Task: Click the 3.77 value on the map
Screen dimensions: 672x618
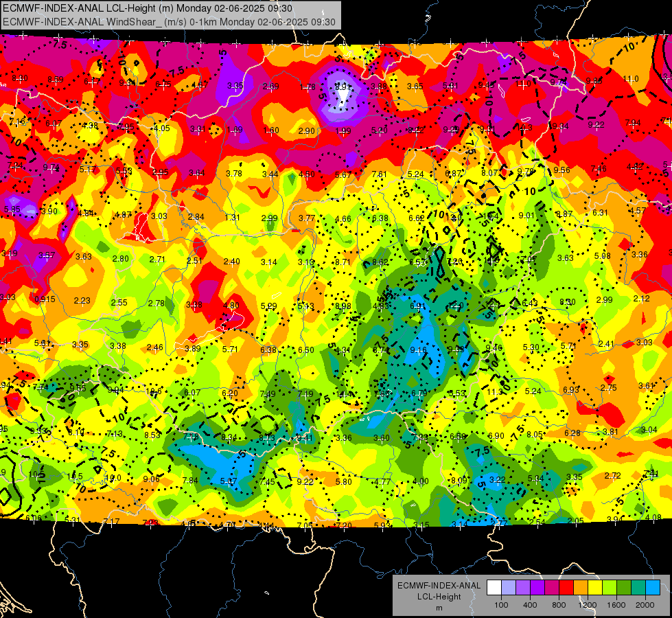Action: point(307,218)
